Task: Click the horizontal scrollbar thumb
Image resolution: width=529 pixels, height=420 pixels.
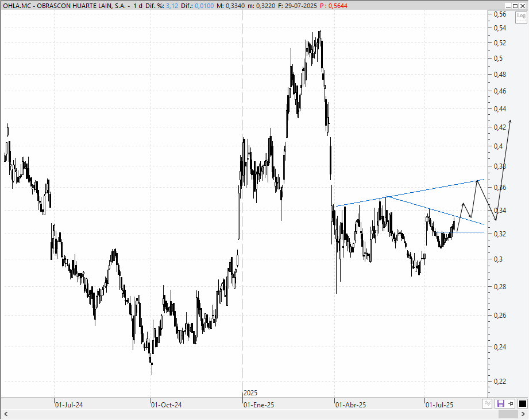Action: tap(508, 414)
